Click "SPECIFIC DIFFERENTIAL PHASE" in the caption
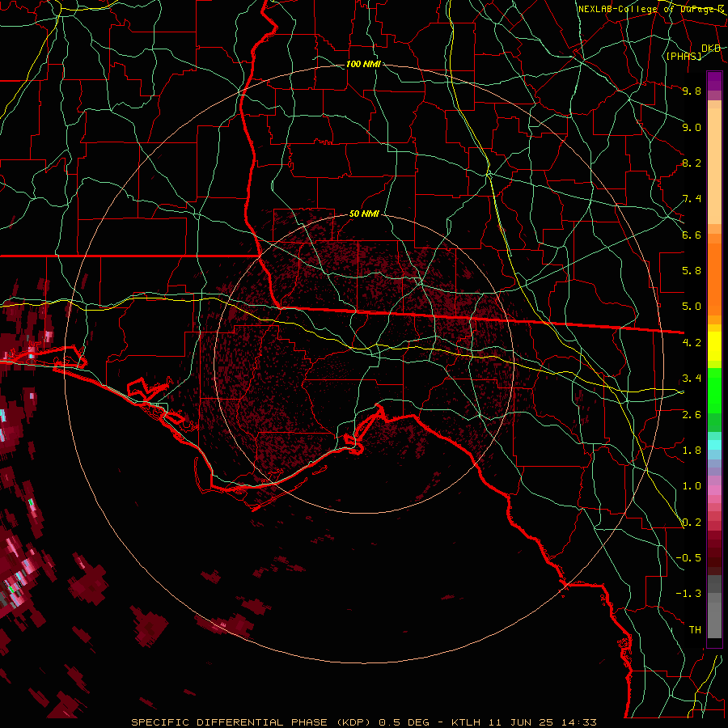 (231, 722)
